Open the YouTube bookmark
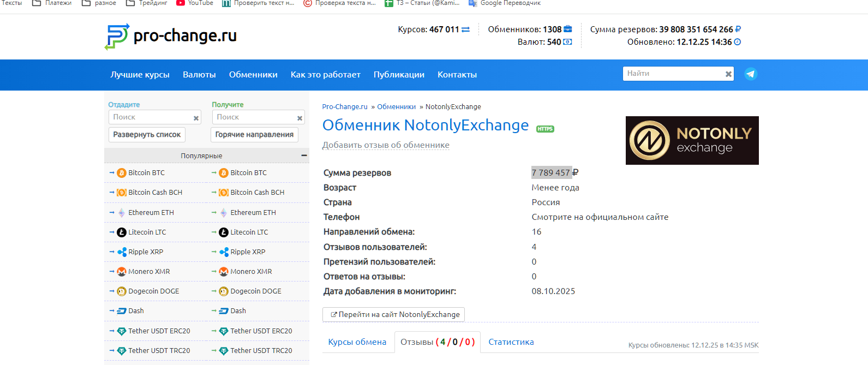The width and height of the screenshot is (868, 365). (x=195, y=3)
